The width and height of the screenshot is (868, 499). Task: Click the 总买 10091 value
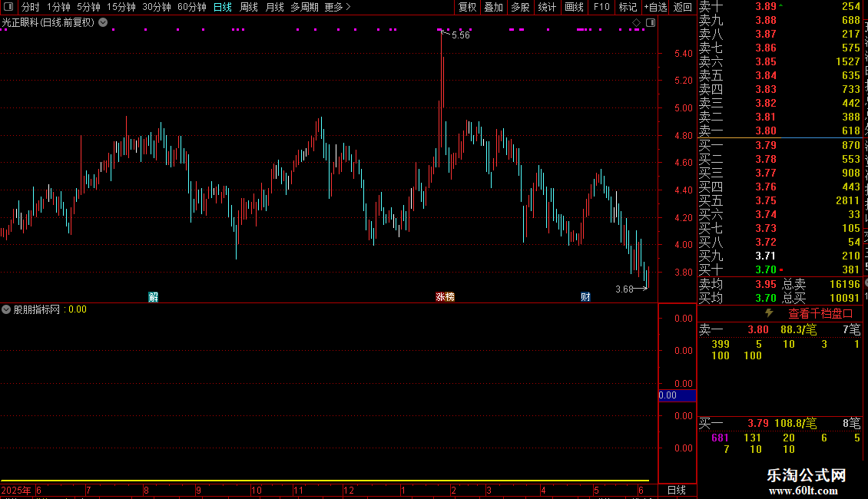coord(844,298)
